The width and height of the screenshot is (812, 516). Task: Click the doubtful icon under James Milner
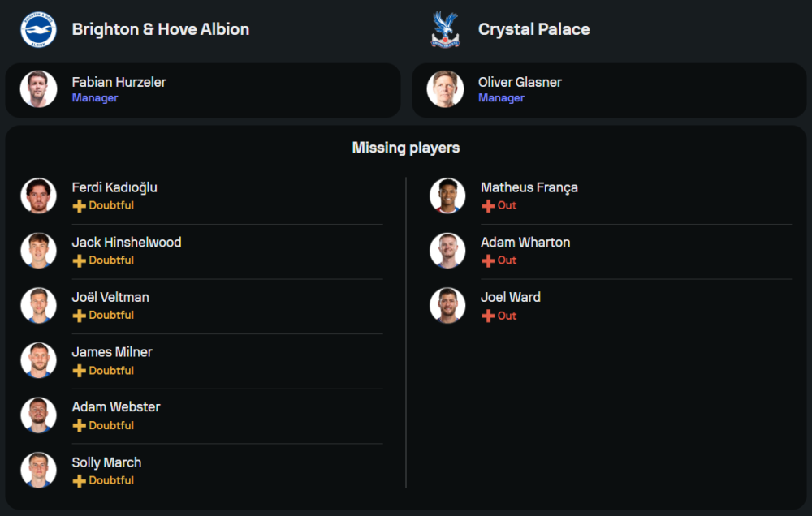[79, 371]
